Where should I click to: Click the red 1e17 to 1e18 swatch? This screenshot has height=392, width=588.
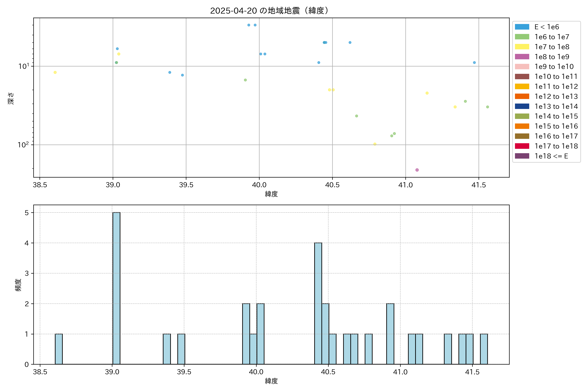click(x=522, y=146)
